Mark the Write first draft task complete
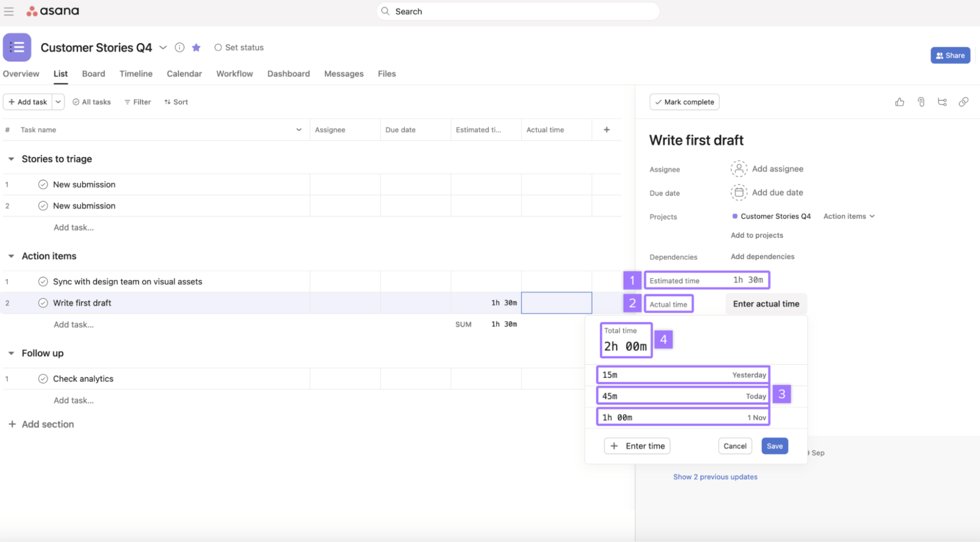Viewport: 980px width, 542px height. point(684,101)
